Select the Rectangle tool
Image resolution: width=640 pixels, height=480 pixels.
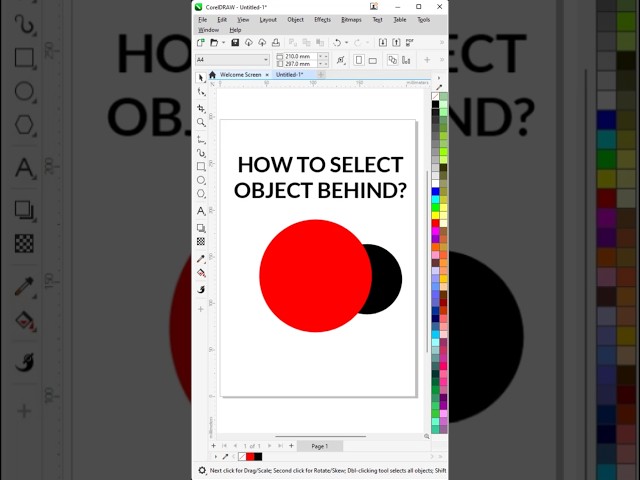tap(201, 167)
